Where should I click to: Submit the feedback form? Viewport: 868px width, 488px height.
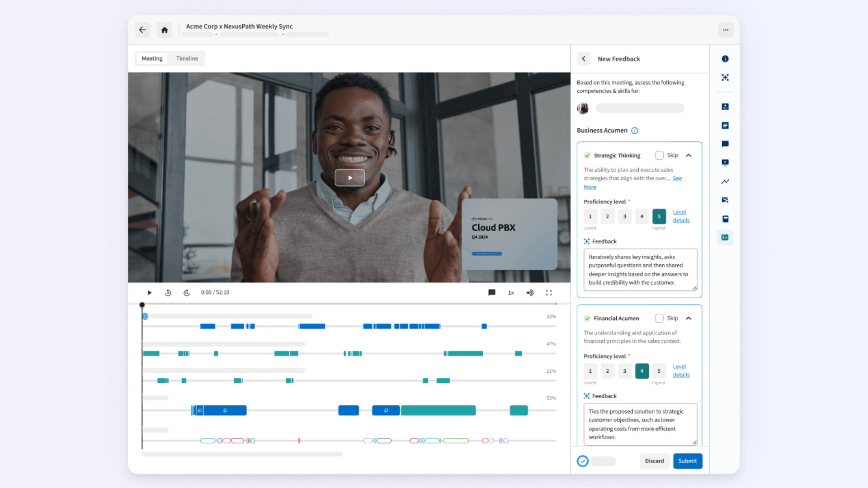(688, 461)
